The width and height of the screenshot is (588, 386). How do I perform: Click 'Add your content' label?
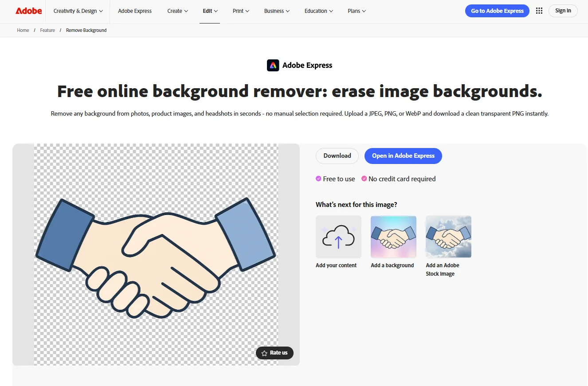[x=336, y=265]
